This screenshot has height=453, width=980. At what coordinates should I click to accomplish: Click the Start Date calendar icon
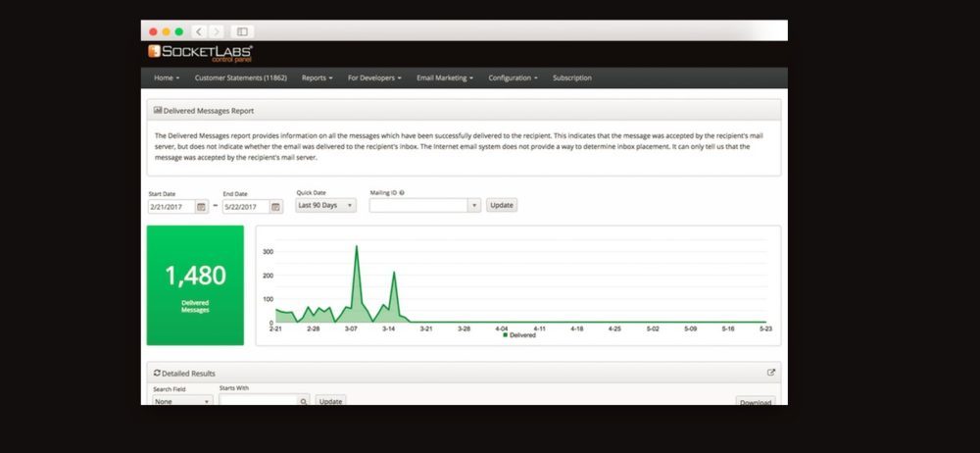coord(201,207)
